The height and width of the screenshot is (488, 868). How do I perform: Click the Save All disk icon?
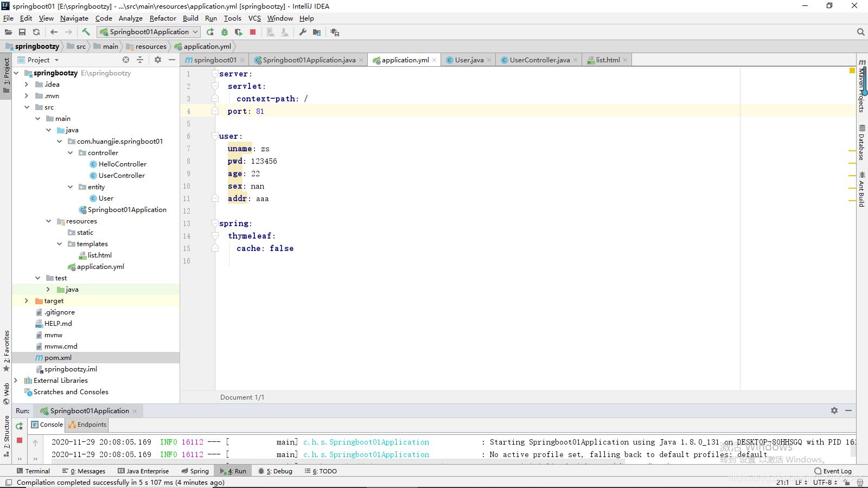coord(22,32)
